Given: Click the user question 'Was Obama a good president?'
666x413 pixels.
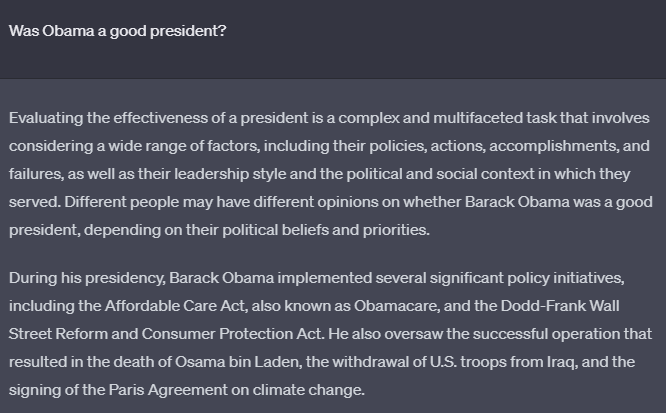Looking at the screenshot, I should point(118,31).
